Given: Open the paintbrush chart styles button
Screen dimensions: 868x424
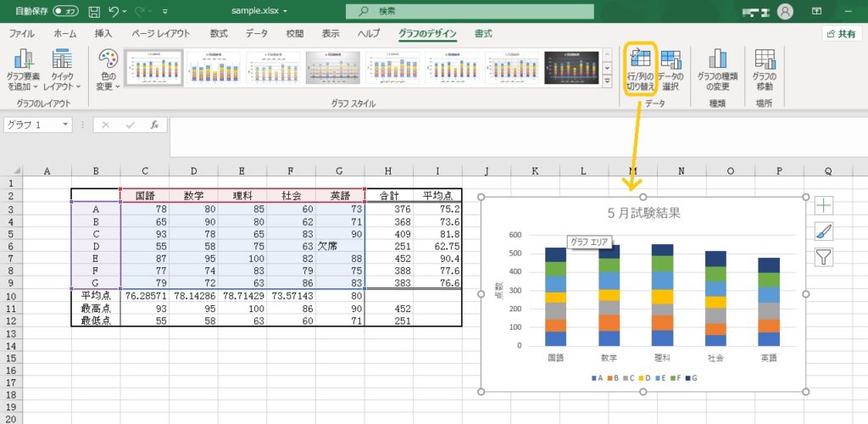Looking at the screenshot, I should pyautogui.click(x=824, y=231).
